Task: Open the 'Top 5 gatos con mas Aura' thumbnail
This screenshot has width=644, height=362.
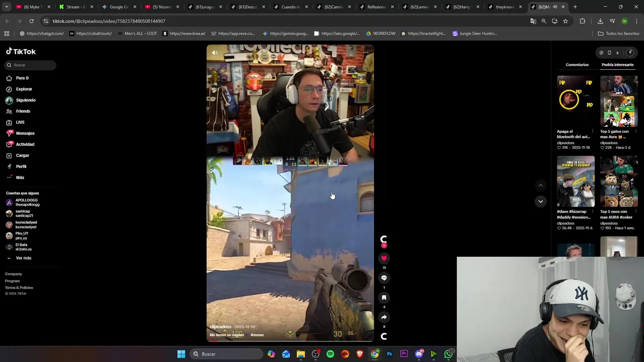Action: pyautogui.click(x=619, y=101)
